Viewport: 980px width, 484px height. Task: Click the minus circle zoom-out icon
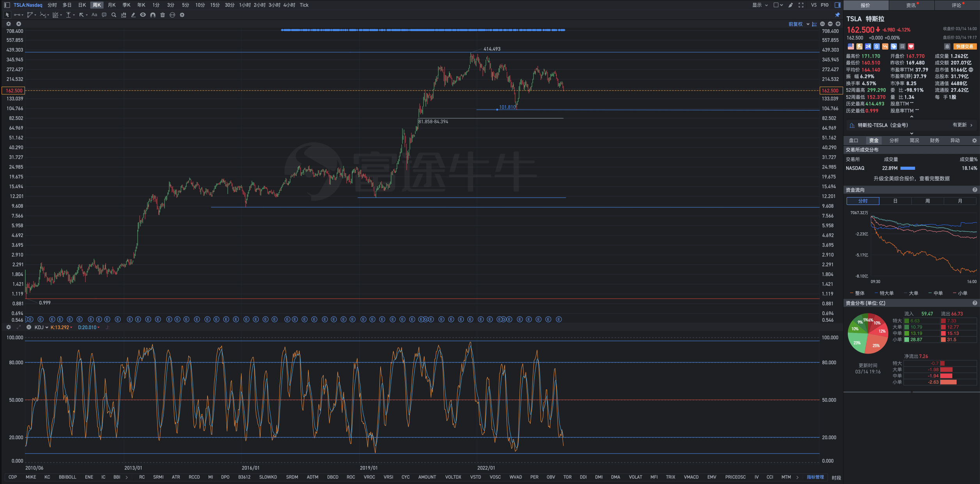[830, 24]
